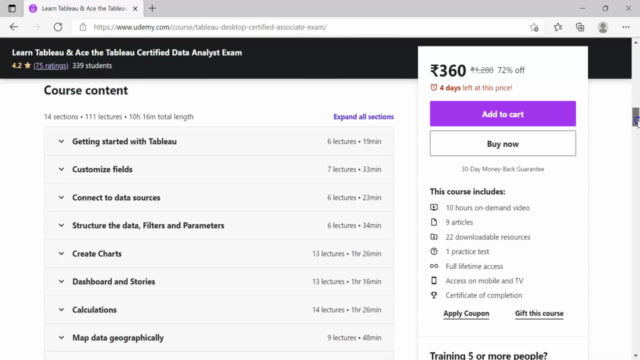Image resolution: width=640 pixels, height=360 pixels.
Task: Click the document icon beside 9 articles
Action: (x=434, y=222)
